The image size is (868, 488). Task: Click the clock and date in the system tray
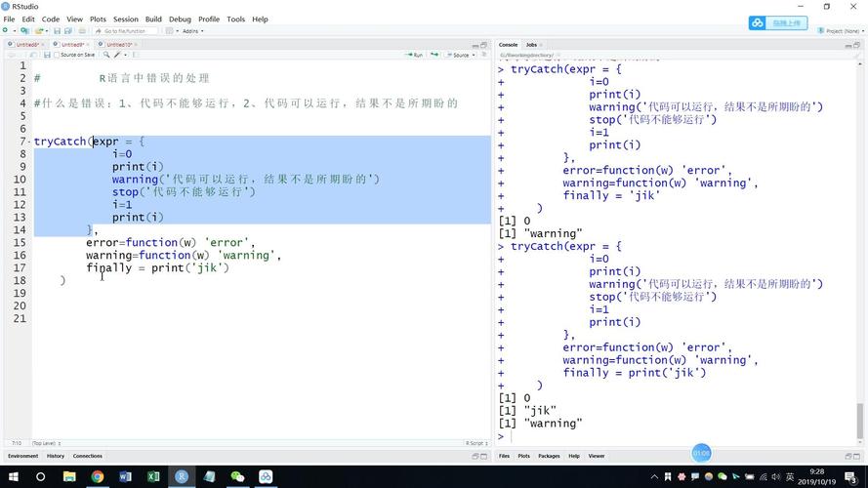(816, 476)
